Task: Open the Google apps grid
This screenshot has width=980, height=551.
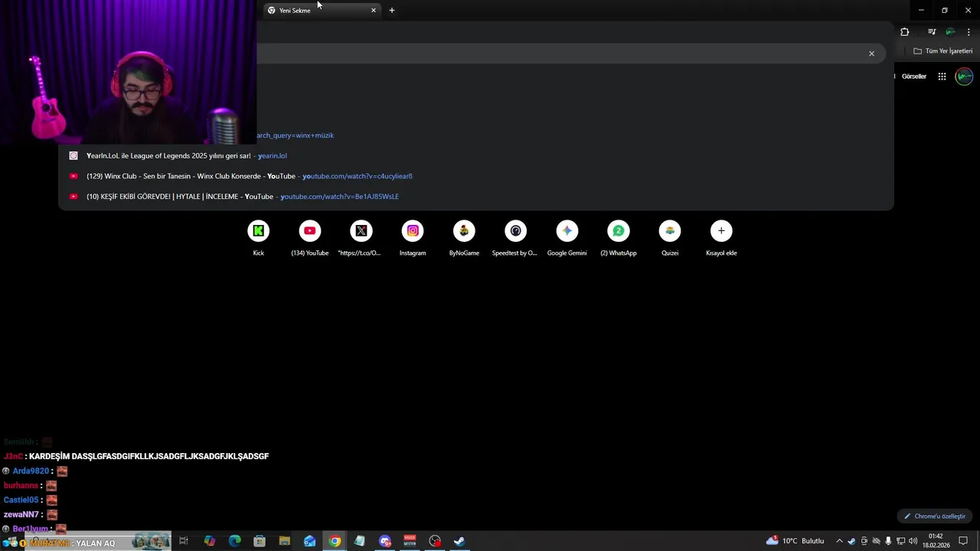Action: 942,77
